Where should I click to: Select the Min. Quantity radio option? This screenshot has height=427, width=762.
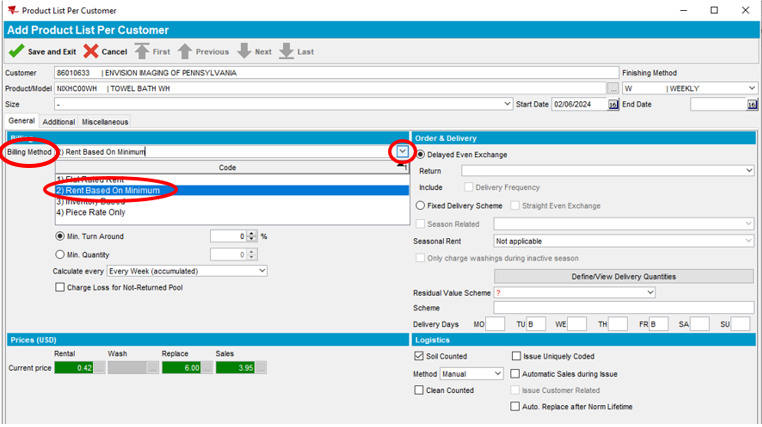tap(60, 254)
